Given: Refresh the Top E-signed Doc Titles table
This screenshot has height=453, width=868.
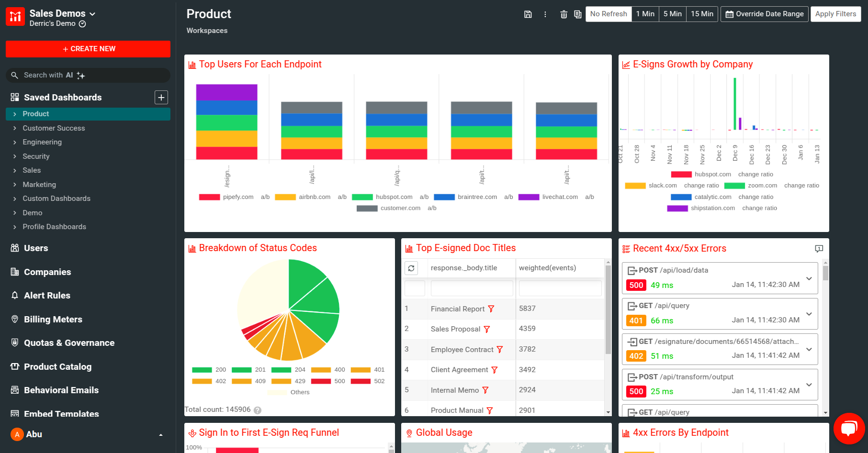Looking at the screenshot, I should coord(411,268).
